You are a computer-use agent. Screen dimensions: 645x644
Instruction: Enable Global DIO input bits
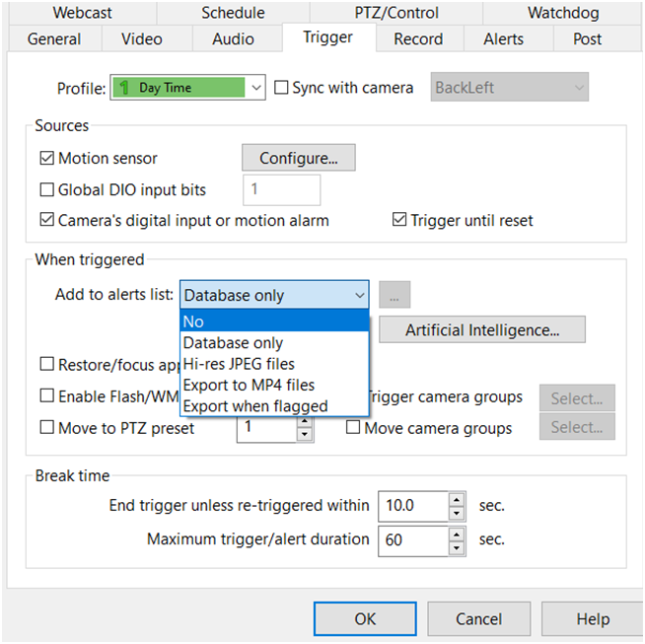pyautogui.click(x=46, y=190)
